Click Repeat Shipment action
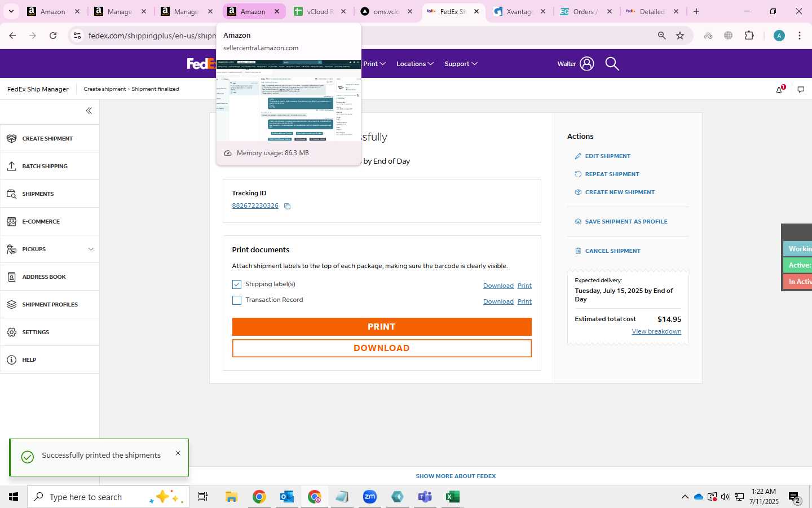Image resolution: width=812 pixels, height=508 pixels. click(607, 174)
